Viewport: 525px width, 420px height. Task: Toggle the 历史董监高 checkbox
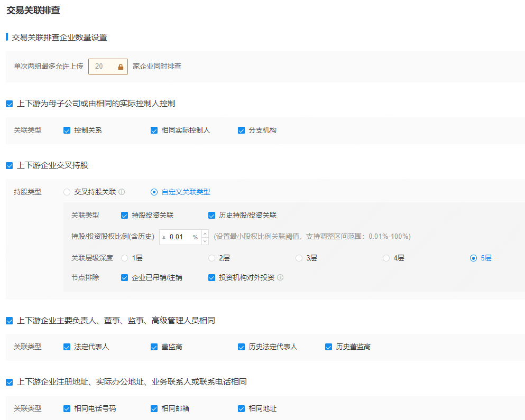pos(328,347)
